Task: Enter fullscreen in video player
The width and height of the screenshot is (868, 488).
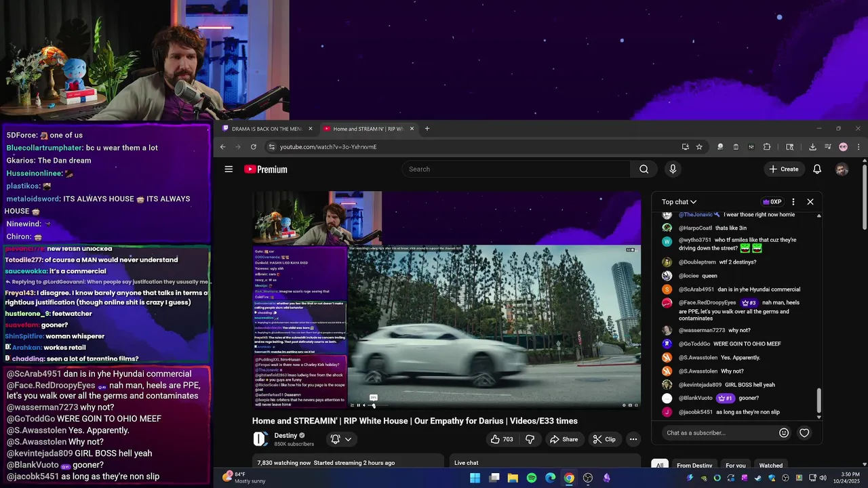Action: 636,405
